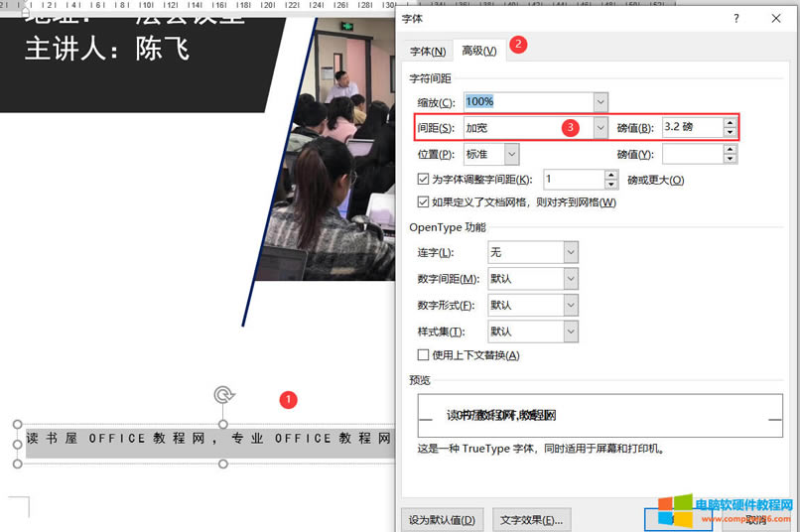Open the 缩放 percentage dropdown

(600, 102)
